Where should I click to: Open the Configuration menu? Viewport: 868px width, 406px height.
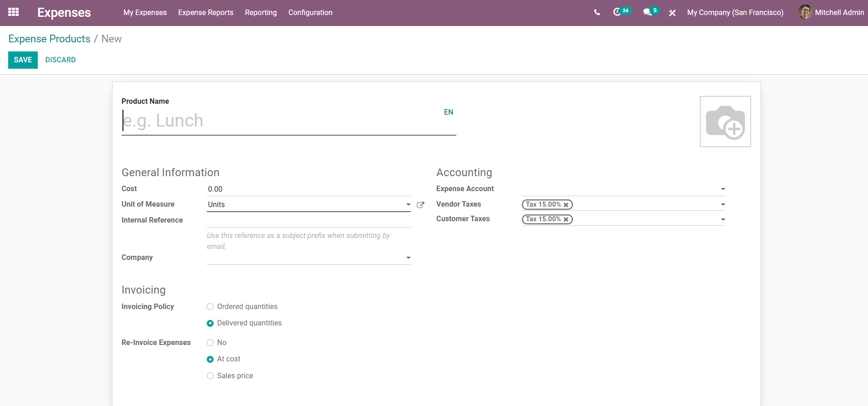pos(310,12)
